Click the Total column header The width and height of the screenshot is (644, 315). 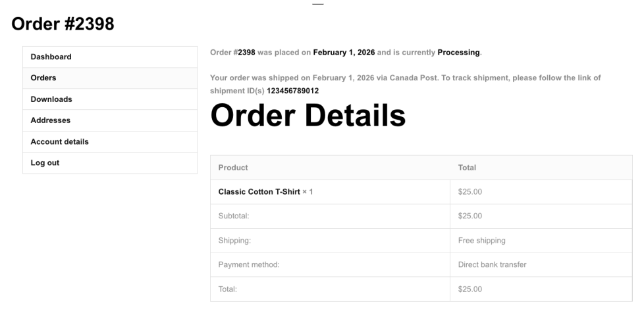pyautogui.click(x=467, y=168)
